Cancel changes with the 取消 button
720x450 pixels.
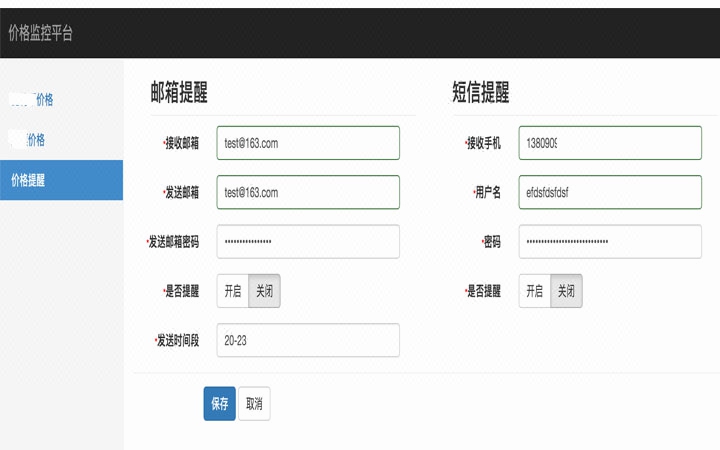point(254,404)
